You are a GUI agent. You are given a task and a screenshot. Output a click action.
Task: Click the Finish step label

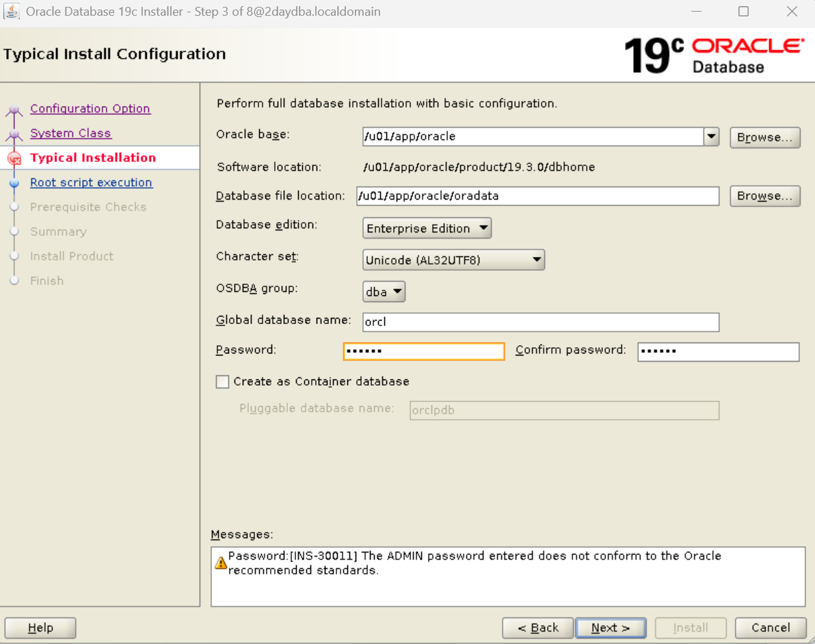pyautogui.click(x=46, y=281)
